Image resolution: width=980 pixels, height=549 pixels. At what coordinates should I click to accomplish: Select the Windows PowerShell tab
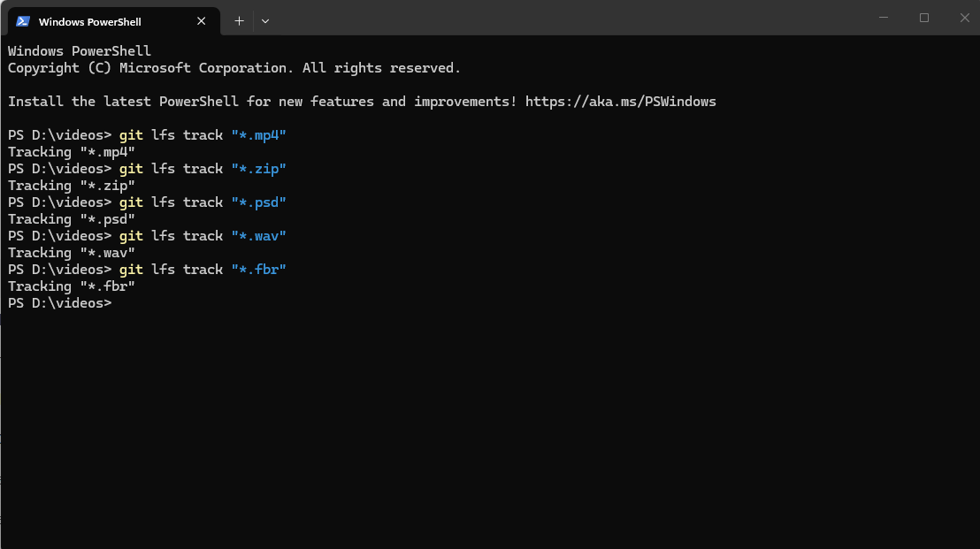click(x=114, y=21)
